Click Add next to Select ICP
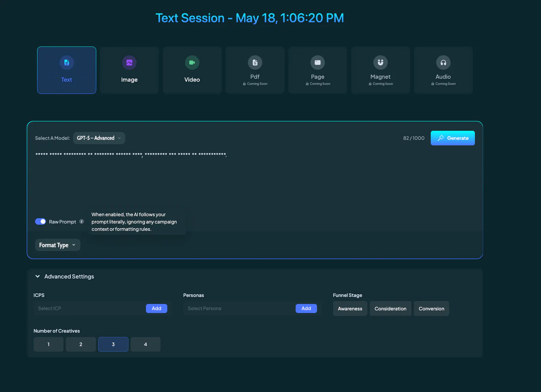541x392 pixels. tap(157, 308)
